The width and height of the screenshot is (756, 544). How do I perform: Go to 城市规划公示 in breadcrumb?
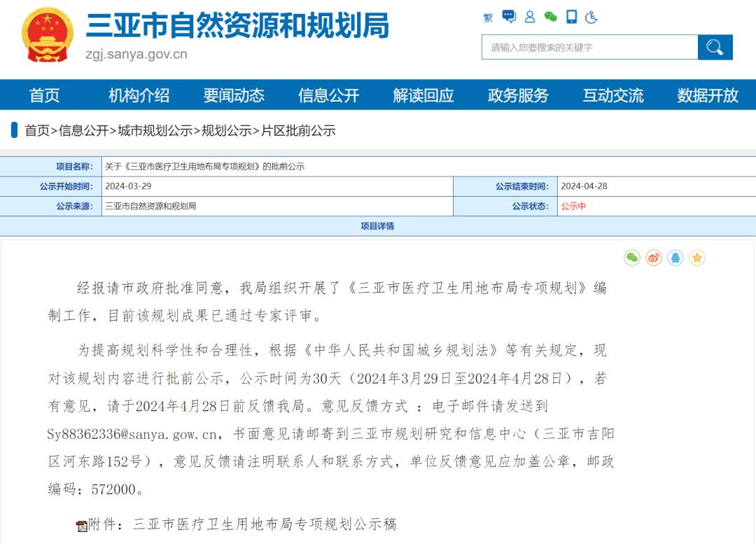(x=155, y=130)
